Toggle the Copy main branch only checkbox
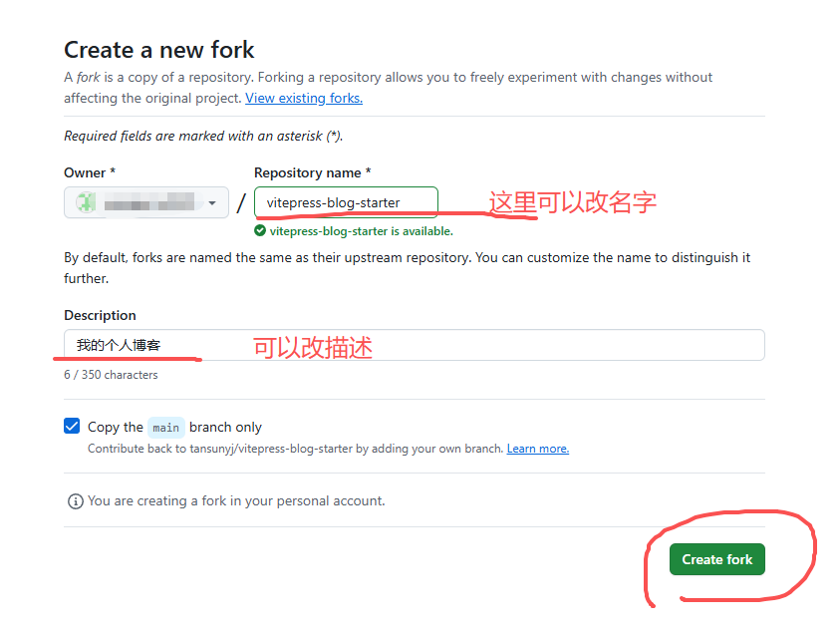The image size is (840, 635). pos(72,427)
